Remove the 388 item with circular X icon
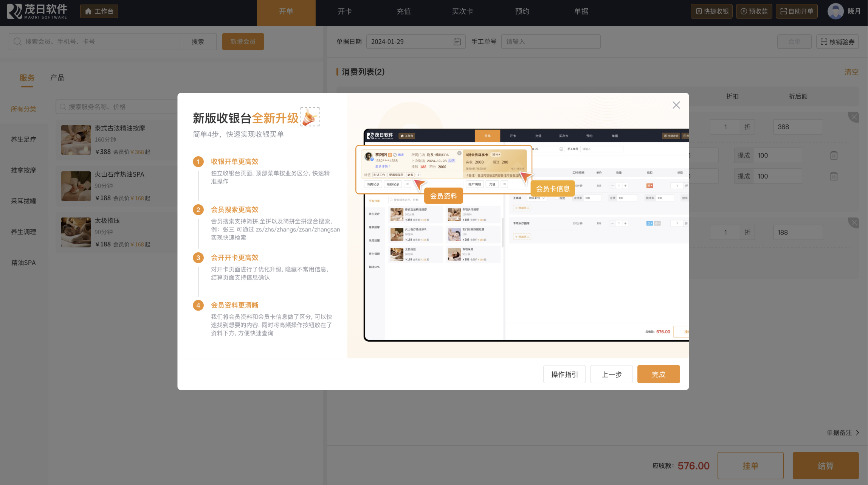 click(854, 117)
